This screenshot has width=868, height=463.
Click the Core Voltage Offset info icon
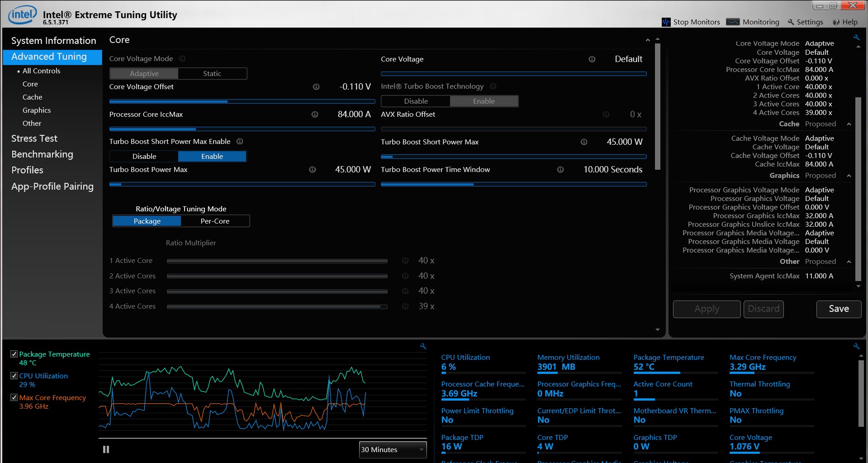point(316,87)
